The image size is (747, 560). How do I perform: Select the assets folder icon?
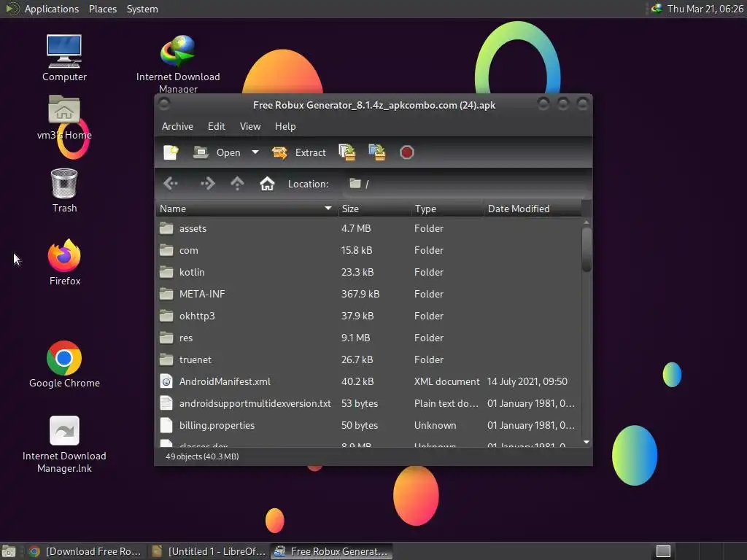pyautogui.click(x=166, y=228)
